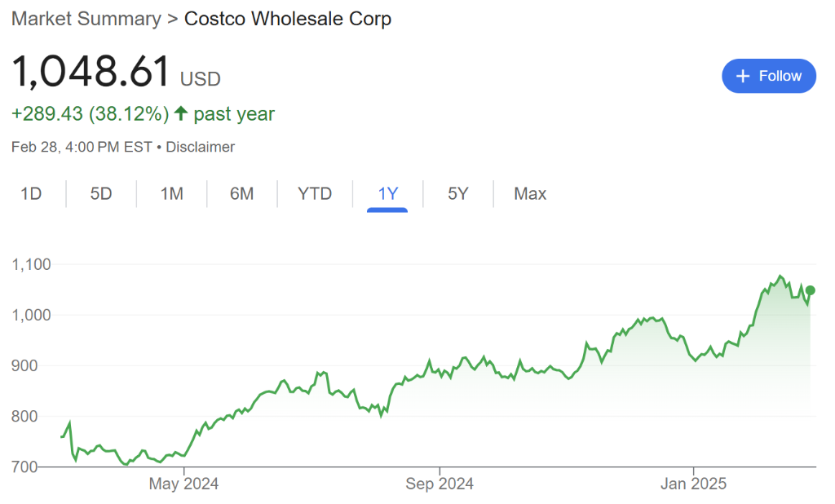The height and width of the screenshot is (504, 835).
Task: Switch to the 1D time range tab
Action: [31, 193]
